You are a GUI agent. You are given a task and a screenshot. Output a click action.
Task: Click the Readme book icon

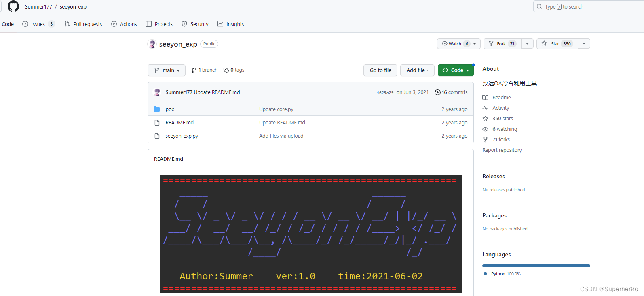486,98
